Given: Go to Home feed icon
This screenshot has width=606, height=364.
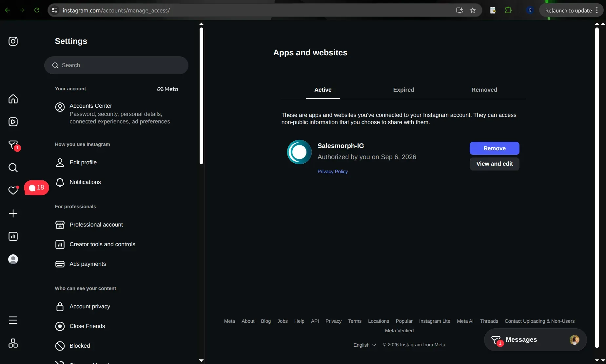Looking at the screenshot, I should pos(13,99).
